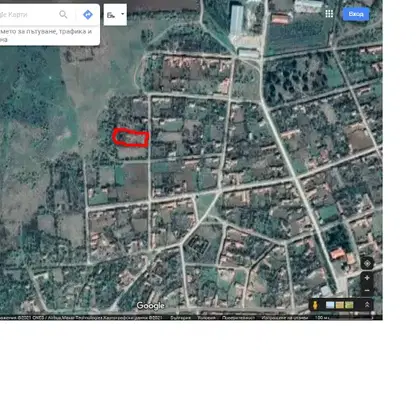Click the blue Вход sign-in button
The width and height of the screenshot is (416, 400).
click(356, 14)
